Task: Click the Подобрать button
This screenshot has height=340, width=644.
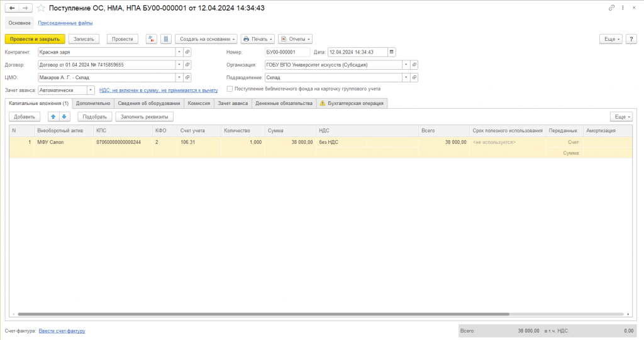Action: pyautogui.click(x=95, y=117)
